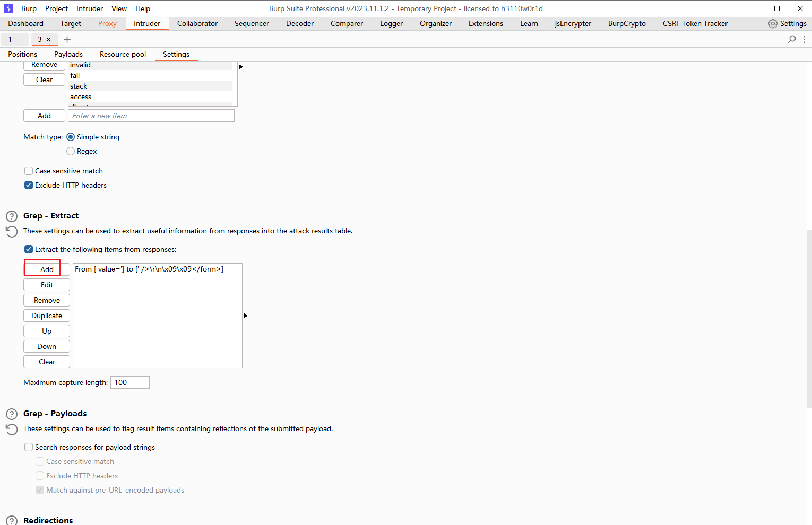Viewport: 812px width, 525px height.
Task: Open the Positions sub-tab
Action: (x=23, y=54)
